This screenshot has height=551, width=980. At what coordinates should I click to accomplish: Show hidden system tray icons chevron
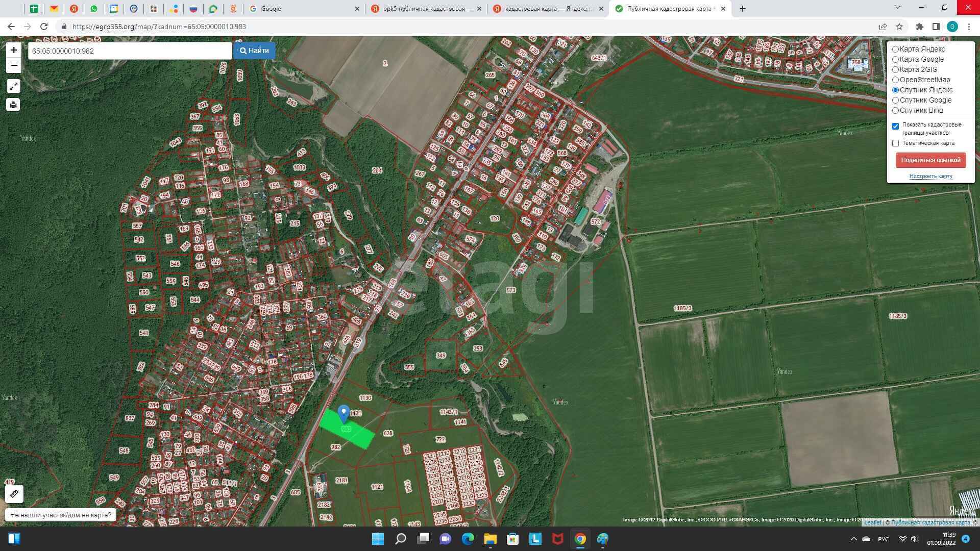pyautogui.click(x=853, y=539)
